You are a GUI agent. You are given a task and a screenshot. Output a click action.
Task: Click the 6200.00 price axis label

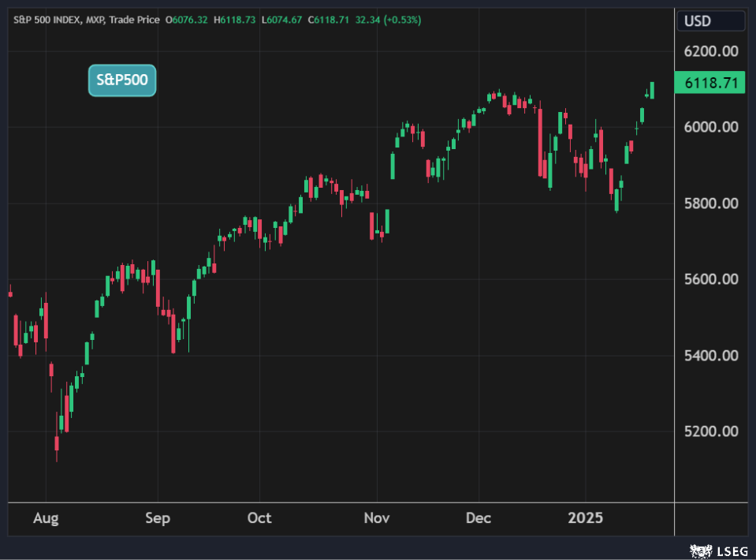tap(710, 51)
